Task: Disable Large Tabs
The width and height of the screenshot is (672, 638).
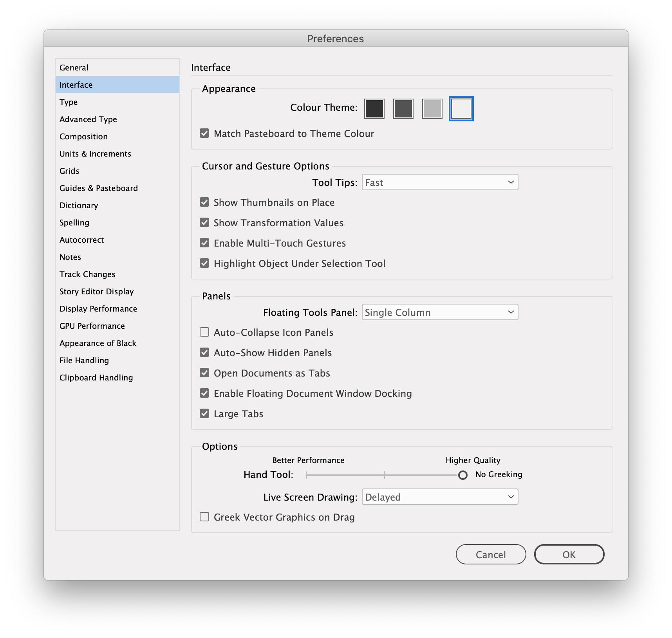Action: [204, 413]
